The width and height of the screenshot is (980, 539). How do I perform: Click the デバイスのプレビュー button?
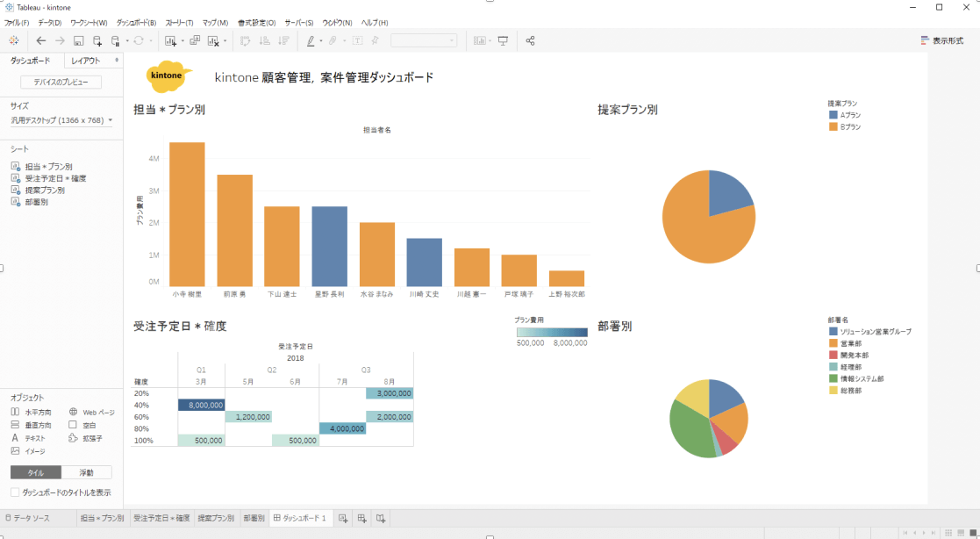61,83
